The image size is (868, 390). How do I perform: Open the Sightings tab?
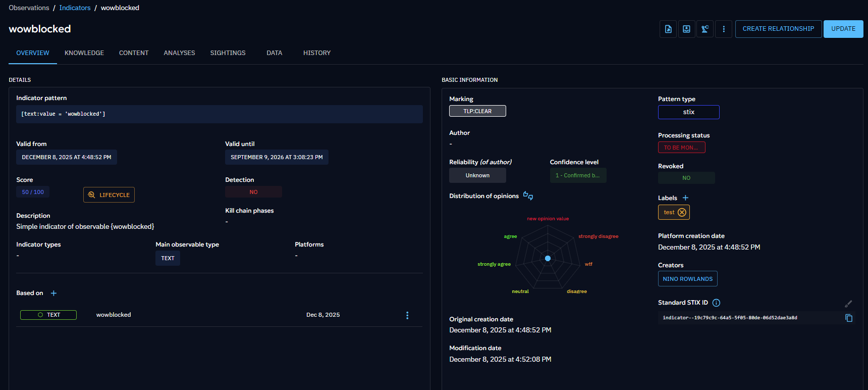point(228,53)
